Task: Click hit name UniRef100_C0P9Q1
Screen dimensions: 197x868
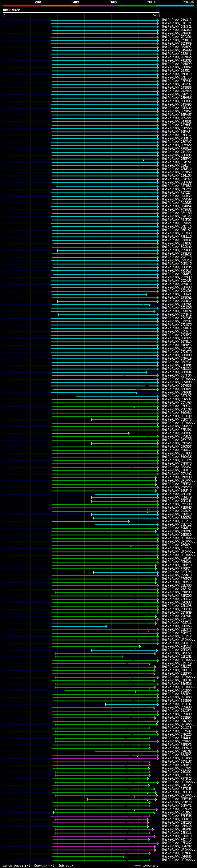Action: (176, 392)
